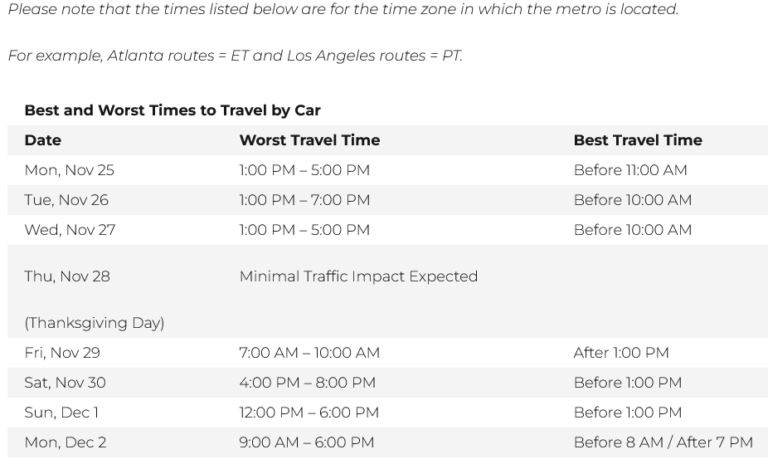768x469 pixels.
Task: Click "12:00 PM – 6:00 PM" worst time
Action: (x=309, y=412)
